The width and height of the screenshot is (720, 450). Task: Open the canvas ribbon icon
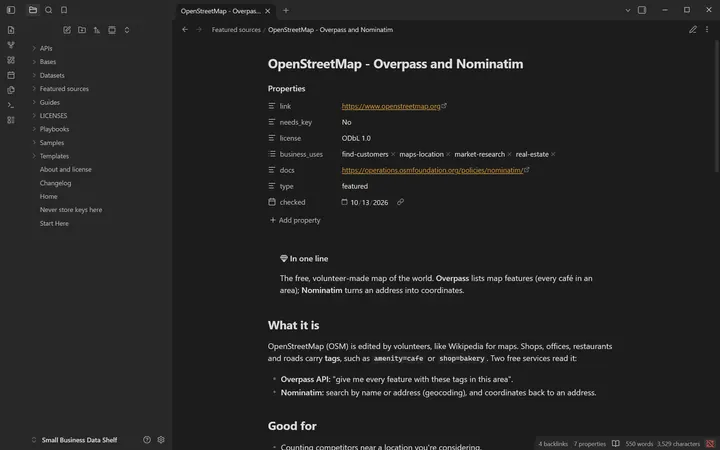tap(11, 60)
